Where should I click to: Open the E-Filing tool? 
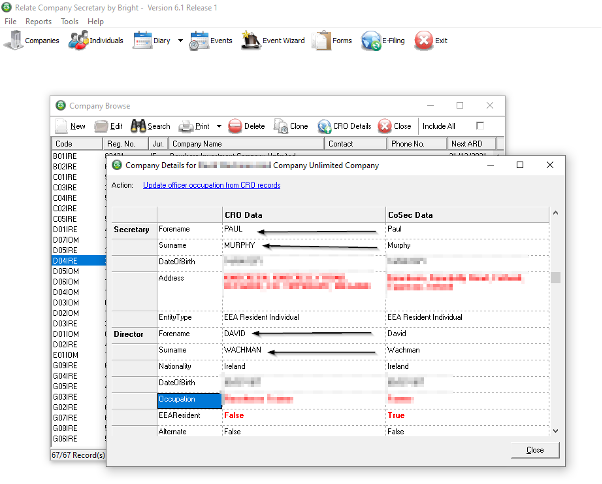click(x=383, y=40)
